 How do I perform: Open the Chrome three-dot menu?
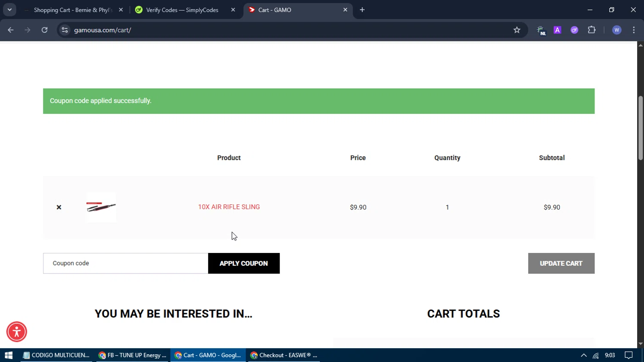(634, 30)
